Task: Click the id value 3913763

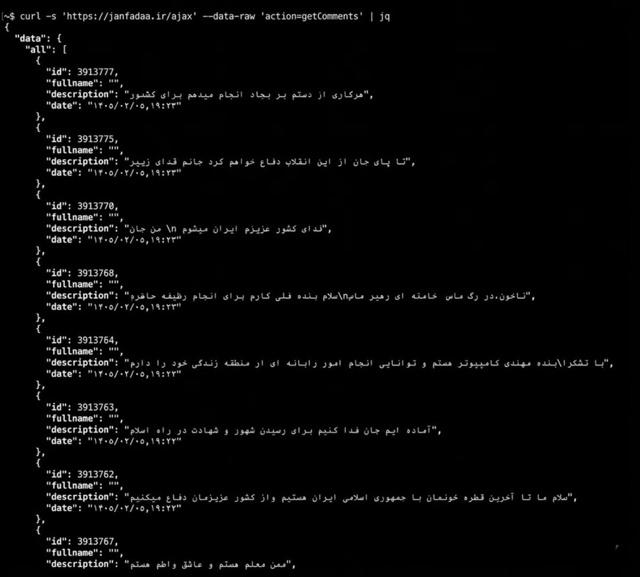Action: 96,407
